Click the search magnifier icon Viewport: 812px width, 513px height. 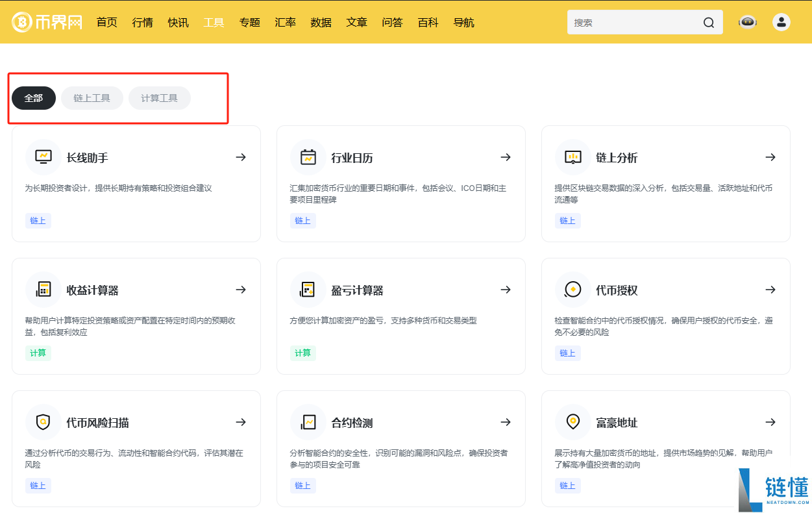pyautogui.click(x=709, y=23)
